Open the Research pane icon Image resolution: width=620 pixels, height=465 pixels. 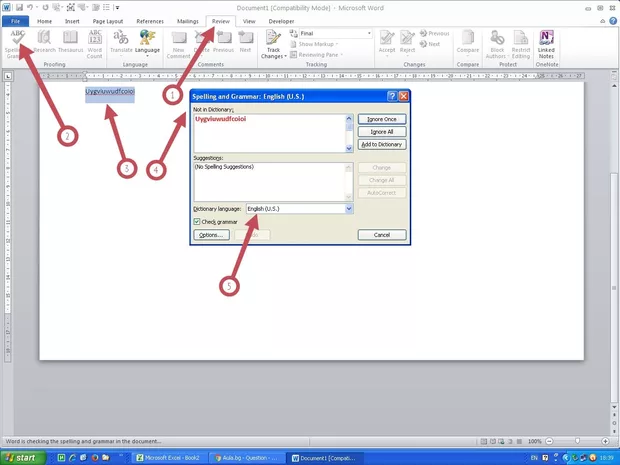[44, 42]
